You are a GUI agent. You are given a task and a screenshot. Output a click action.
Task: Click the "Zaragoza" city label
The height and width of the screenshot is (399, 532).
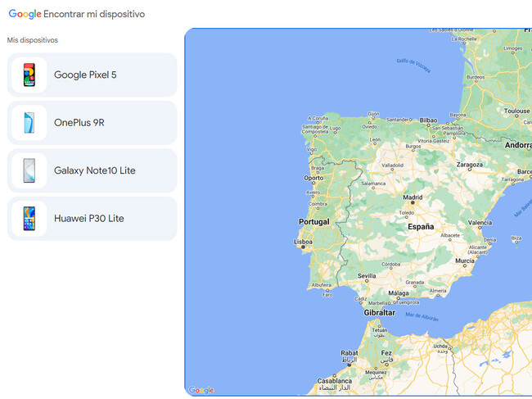tap(470, 165)
